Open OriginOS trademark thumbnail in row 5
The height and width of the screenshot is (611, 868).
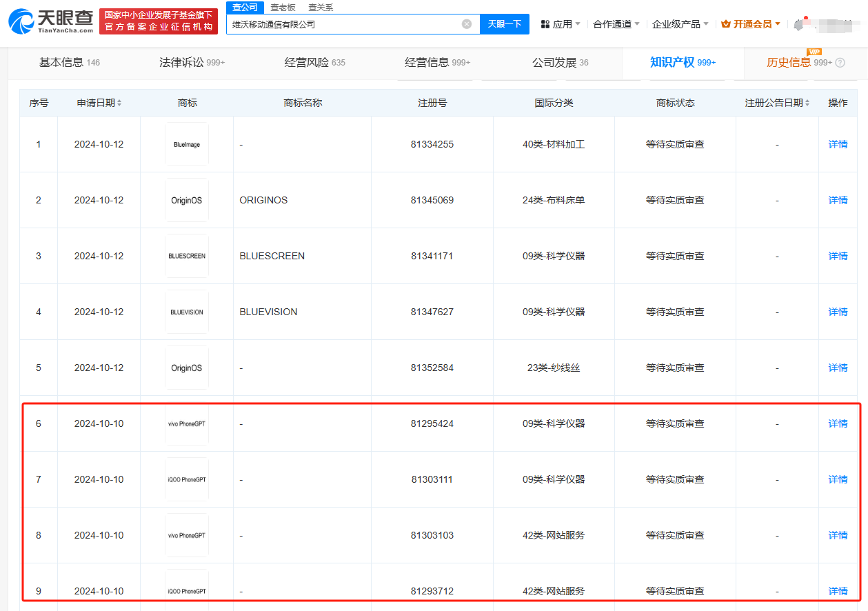click(187, 368)
